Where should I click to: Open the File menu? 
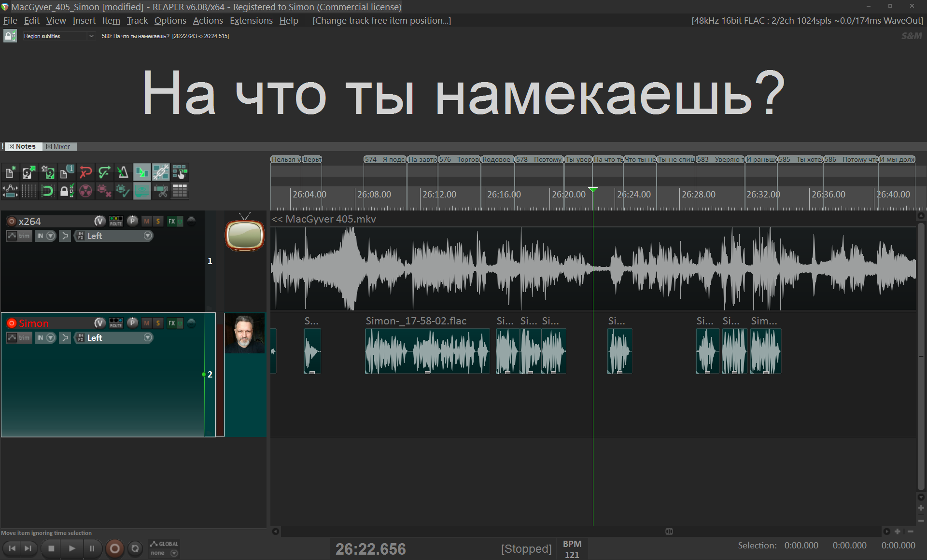click(10, 20)
